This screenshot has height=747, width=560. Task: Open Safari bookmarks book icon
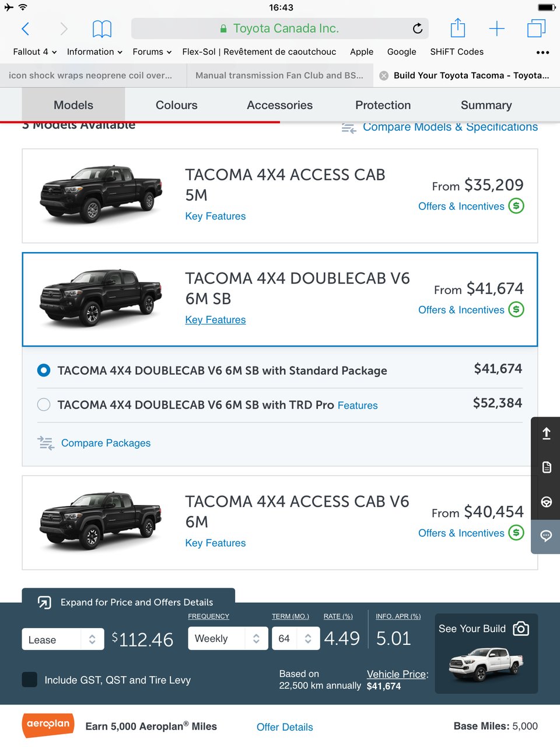(102, 28)
